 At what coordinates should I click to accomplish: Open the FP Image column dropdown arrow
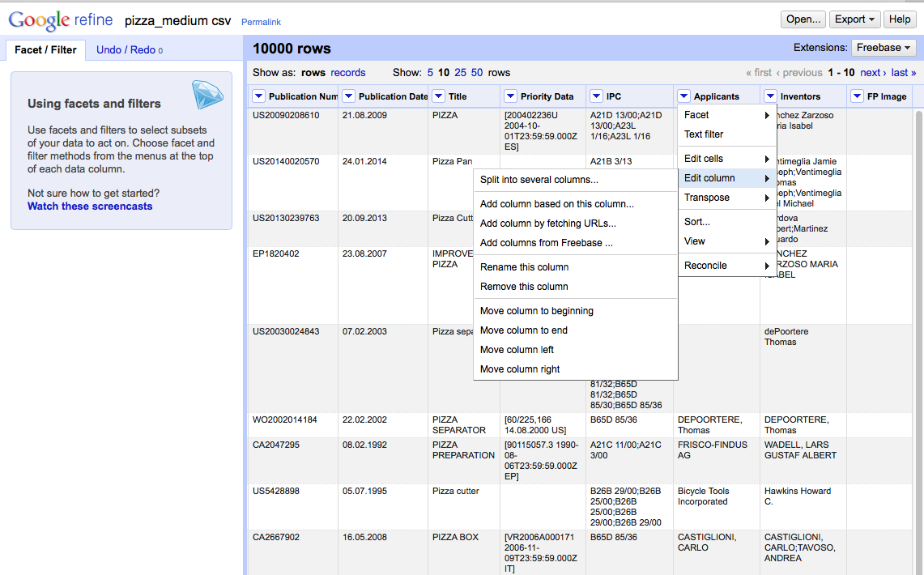click(x=858, y=96)
